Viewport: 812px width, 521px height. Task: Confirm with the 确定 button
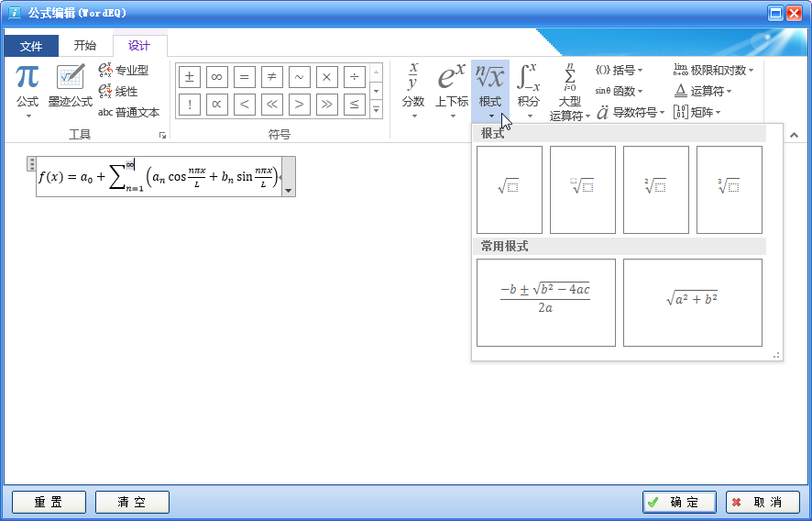click(679, 502)
